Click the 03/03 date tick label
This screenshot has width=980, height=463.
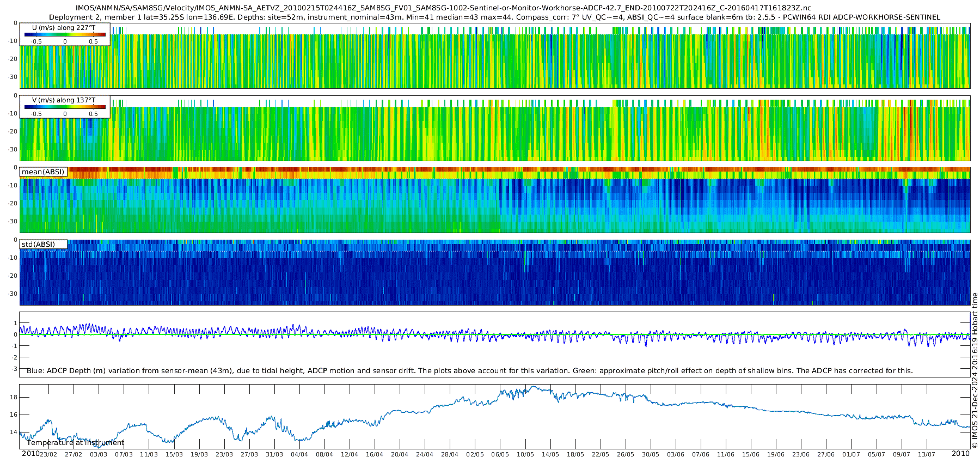point(99,455)
